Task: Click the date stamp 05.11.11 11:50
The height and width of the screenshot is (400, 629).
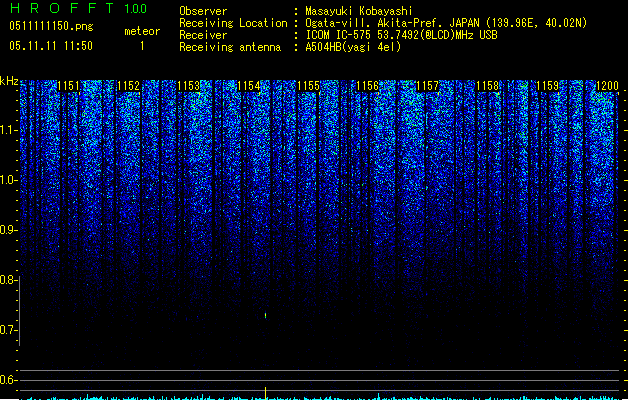Action: [x=51, y=46]
